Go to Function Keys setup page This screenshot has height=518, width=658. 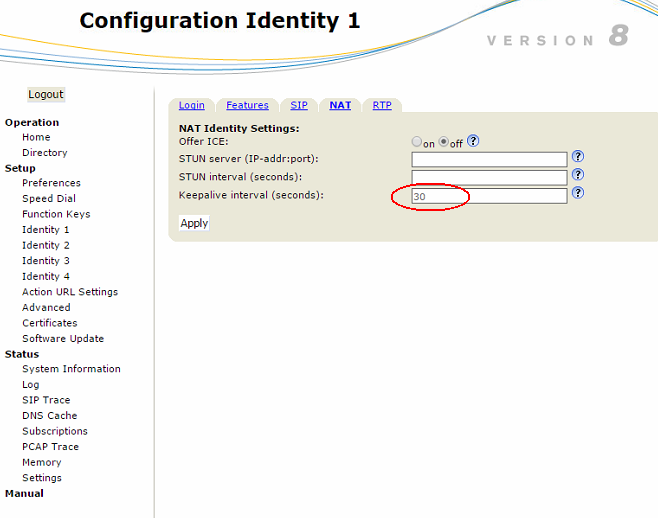(56, 214)
